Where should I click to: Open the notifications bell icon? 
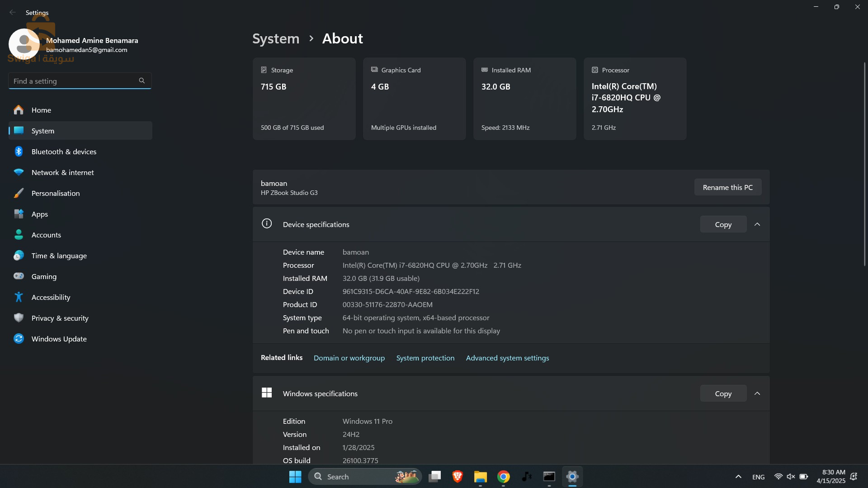point(854,477)
